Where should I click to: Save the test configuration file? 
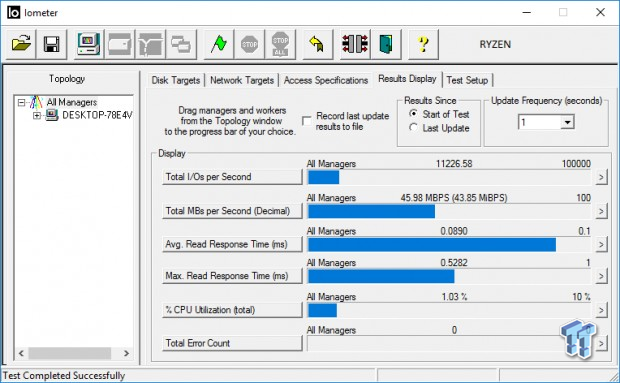[x=52, y=44]
